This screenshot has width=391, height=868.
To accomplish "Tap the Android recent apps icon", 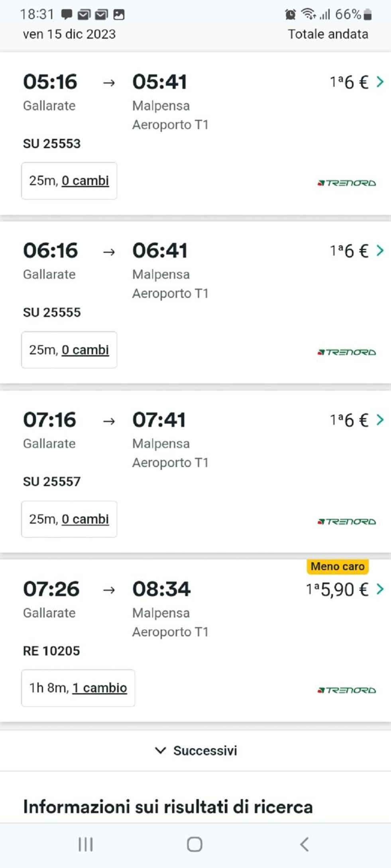I will point(86,844).
